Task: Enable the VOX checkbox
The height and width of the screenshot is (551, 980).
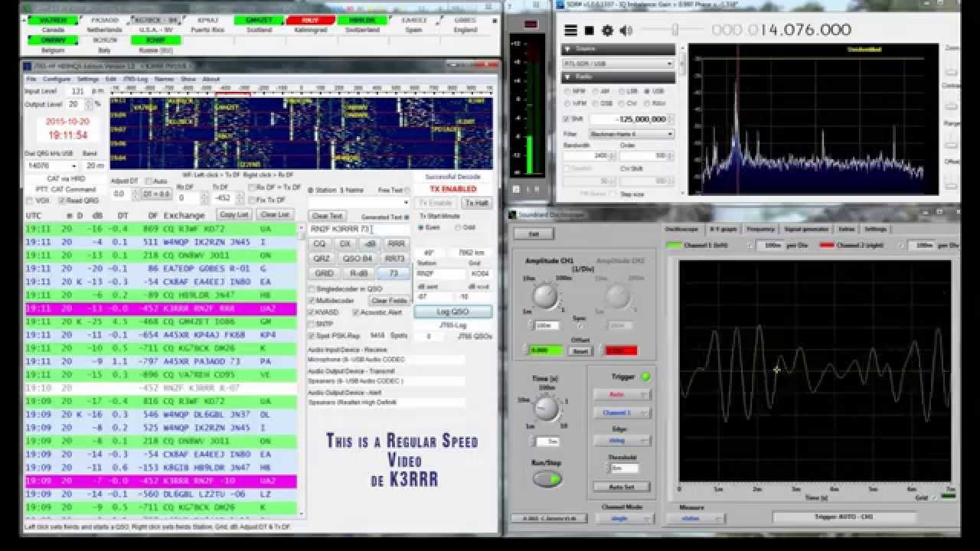Action: [30, 201]
